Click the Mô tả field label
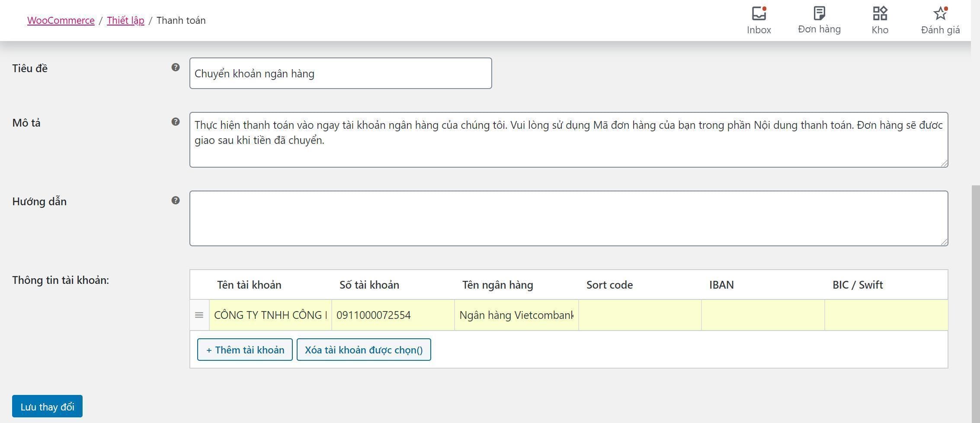Screen dimensions: 980x423 tap(26, 123)
